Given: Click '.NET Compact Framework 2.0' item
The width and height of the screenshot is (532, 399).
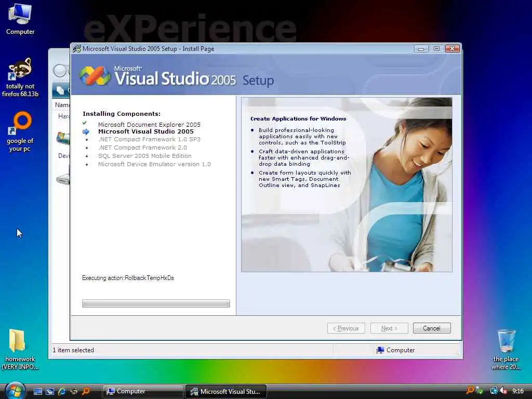Looking at the screenshot, I should pyautogui.click(x=142, y=148).
